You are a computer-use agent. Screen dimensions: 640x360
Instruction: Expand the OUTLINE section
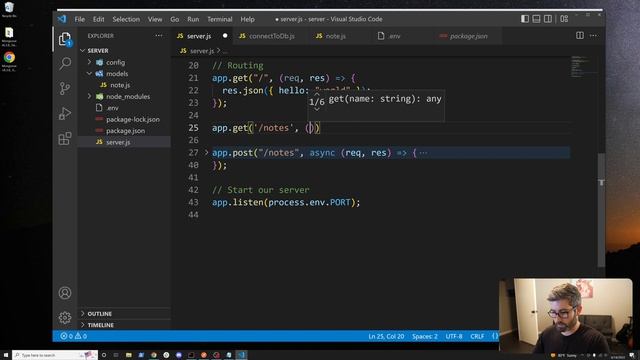point(124,313)
